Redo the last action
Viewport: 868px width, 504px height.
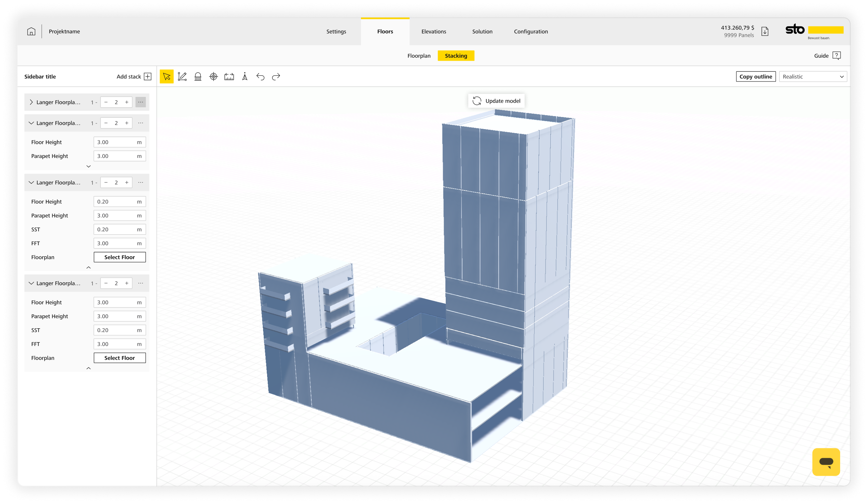(276, 76)
